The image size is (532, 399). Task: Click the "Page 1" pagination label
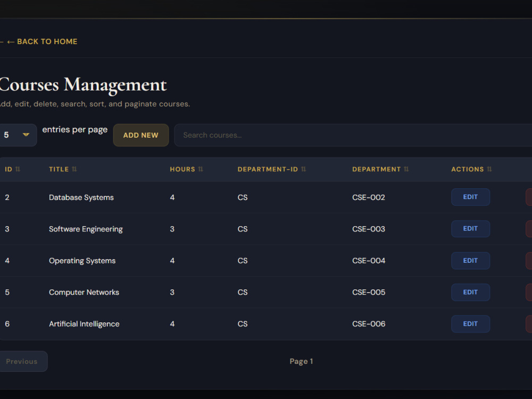pos(301,361)
